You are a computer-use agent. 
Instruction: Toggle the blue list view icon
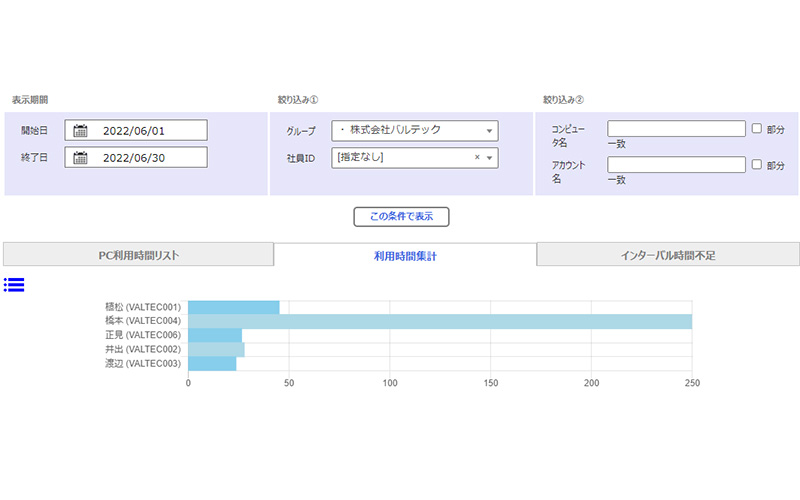(x=14, y=285)
